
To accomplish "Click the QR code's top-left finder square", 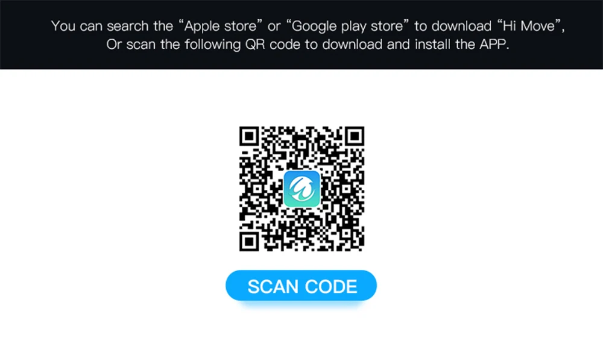I will [x=249, y=136].
